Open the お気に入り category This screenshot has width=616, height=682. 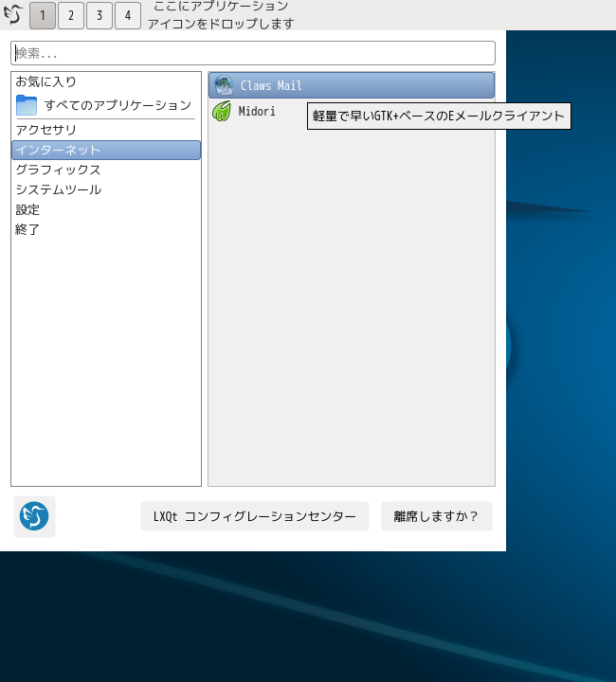[x=106, y=81]
